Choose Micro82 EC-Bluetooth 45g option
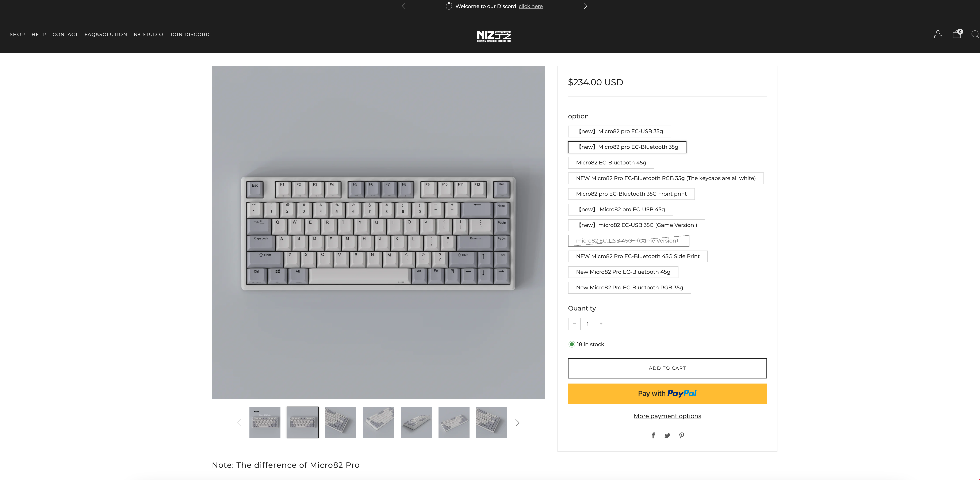 [x=611, y=163]
